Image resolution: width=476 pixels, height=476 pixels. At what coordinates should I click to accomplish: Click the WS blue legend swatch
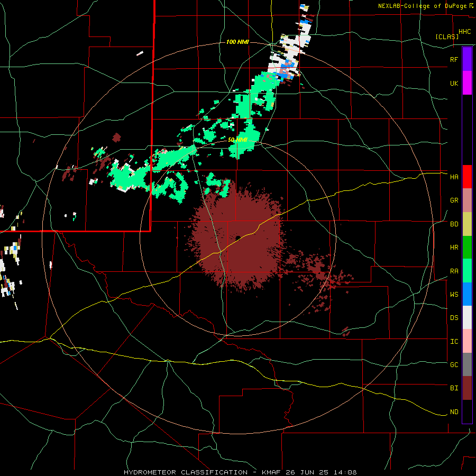[467, 294]
